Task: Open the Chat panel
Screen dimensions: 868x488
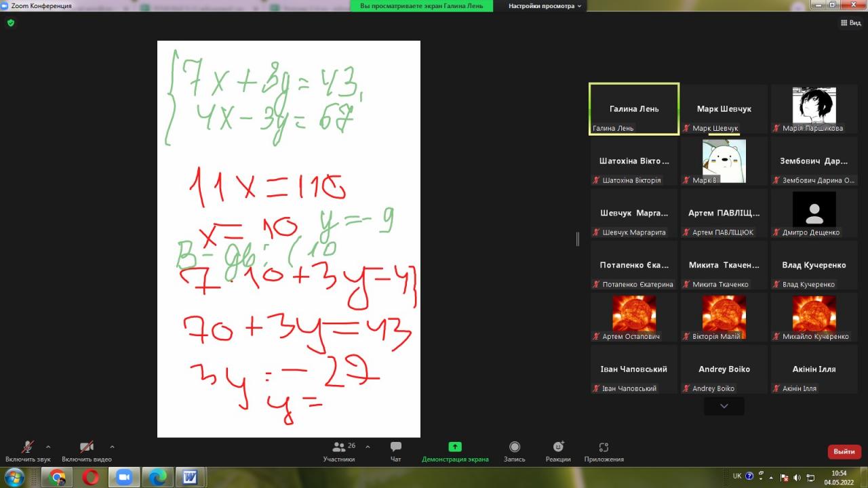Action: coord(396,451)
